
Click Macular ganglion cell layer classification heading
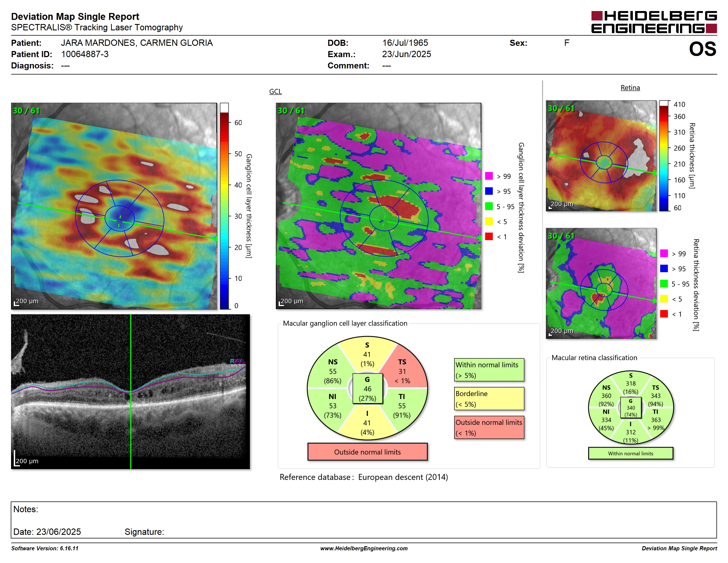pyautogui.click(x=345, y=323)
